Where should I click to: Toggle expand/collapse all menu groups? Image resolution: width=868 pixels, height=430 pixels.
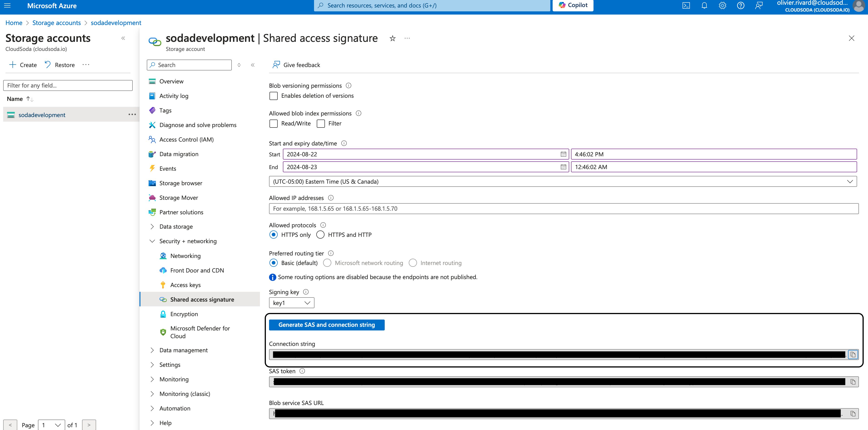[x=239, y=65]
